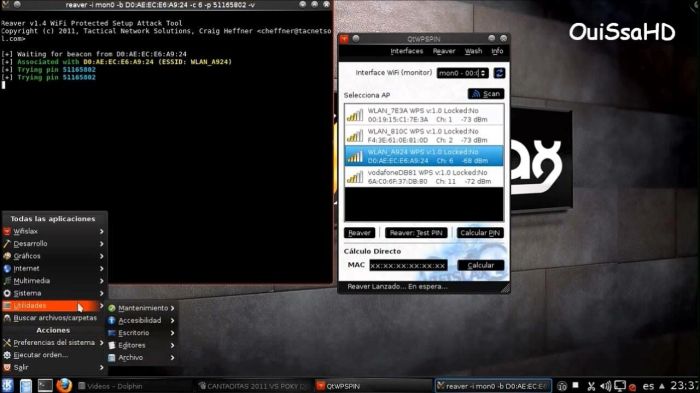Select the Utilidades menu entry
Screen dimensions: 700x393
coord(54,305)
